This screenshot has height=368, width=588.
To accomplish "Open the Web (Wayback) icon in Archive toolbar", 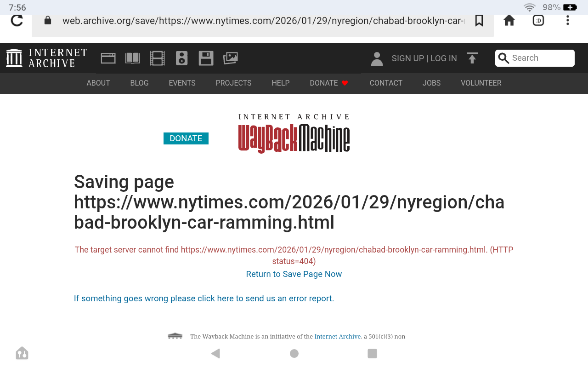I will pos(108,58).
